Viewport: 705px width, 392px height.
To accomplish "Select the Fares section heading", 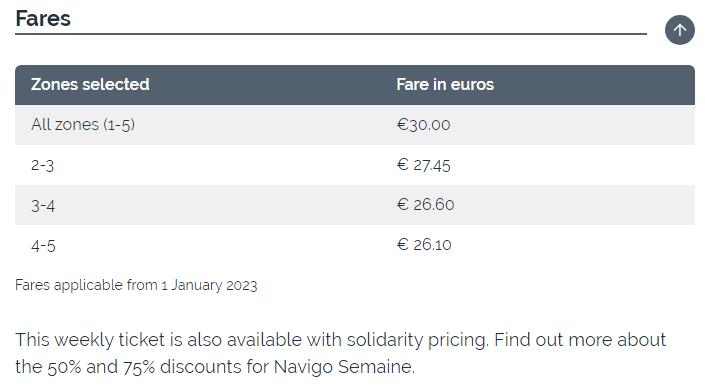I will [43, 19].
